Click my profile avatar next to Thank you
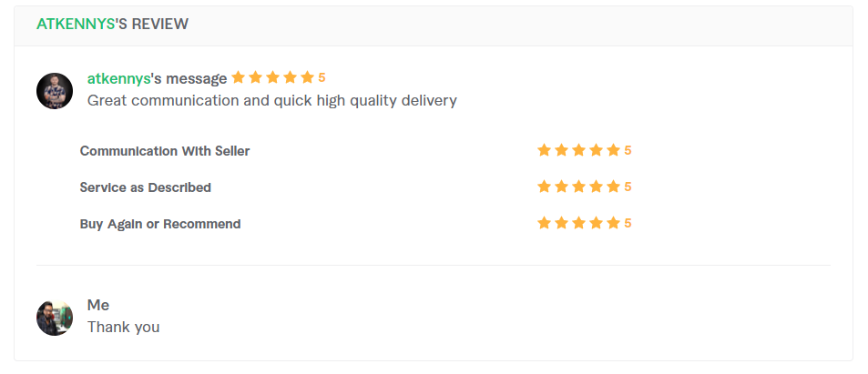 click(x=55, y=318)
